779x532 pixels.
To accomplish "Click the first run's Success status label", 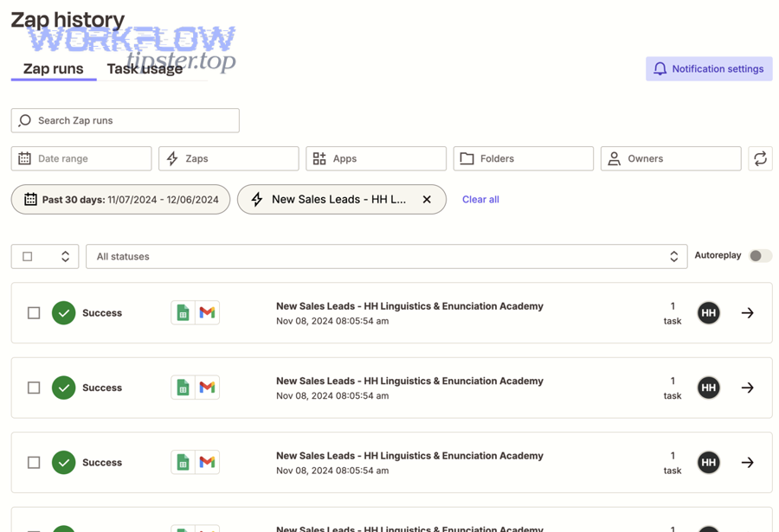I will pyautogui.click(x=102, y=313).
